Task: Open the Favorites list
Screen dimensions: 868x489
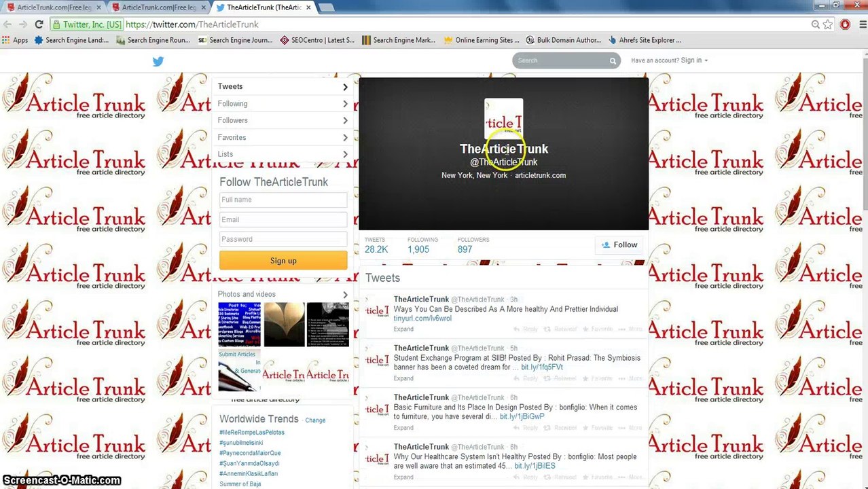Action: coord(283,137)
